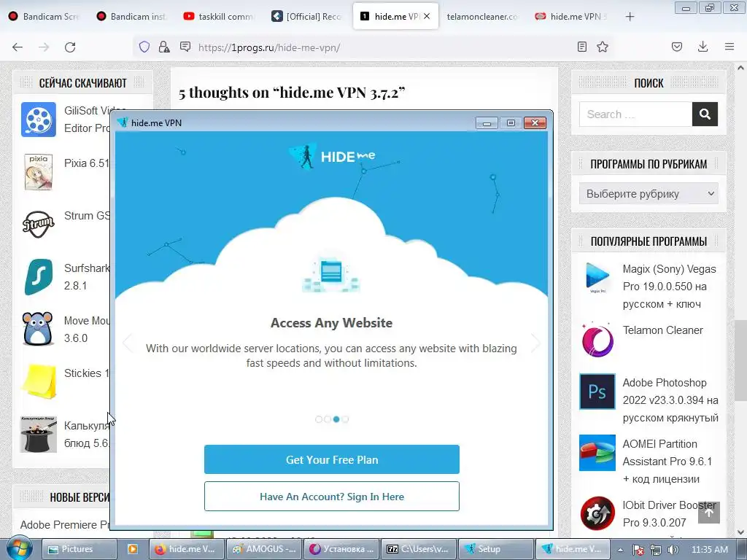Click the Stickies yellow note icon
The image size is (747, 560).
click(x=39, y=381)
